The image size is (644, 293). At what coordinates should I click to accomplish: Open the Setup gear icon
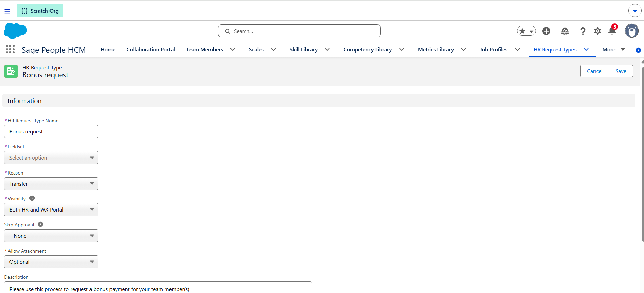click(x=598, y=31)
